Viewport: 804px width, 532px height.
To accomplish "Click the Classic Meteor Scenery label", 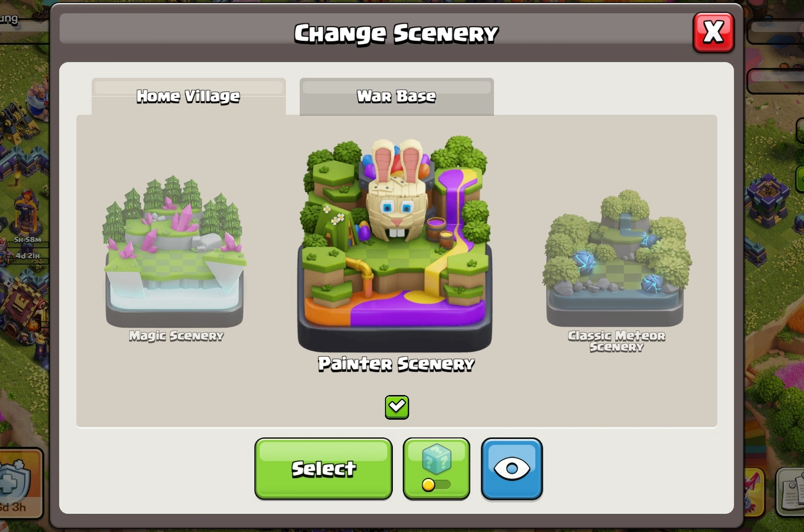I will click(x=617, y=341).
